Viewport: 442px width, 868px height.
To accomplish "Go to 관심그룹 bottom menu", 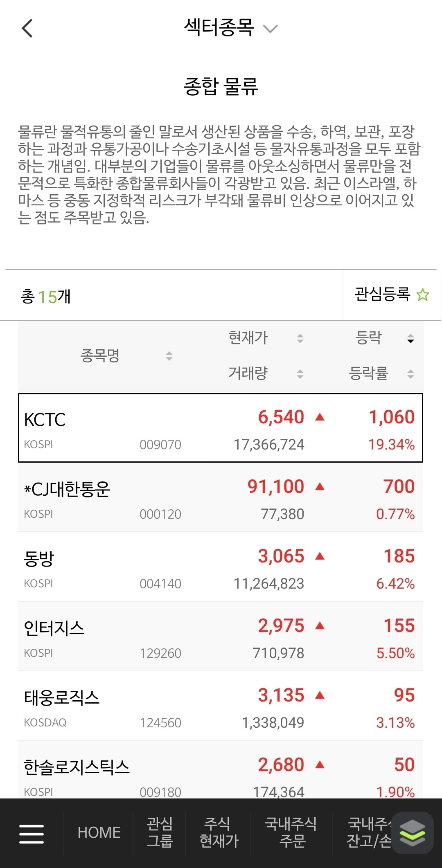I will [160, 833].
